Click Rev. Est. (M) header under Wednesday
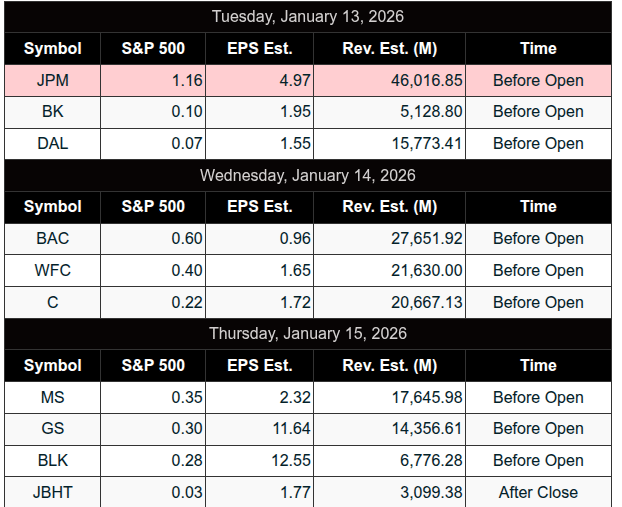Viewport: 622px width, 507px height. pos(389,206)
